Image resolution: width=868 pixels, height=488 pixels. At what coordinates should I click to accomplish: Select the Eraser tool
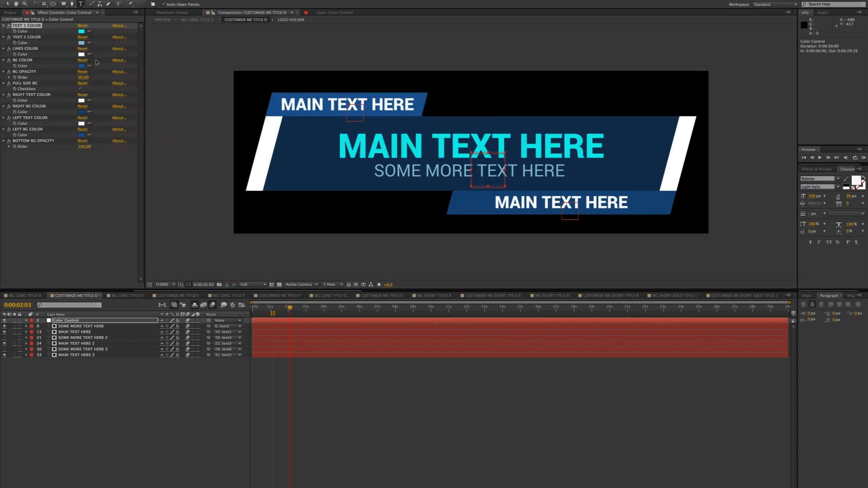(x=108, y=4)
